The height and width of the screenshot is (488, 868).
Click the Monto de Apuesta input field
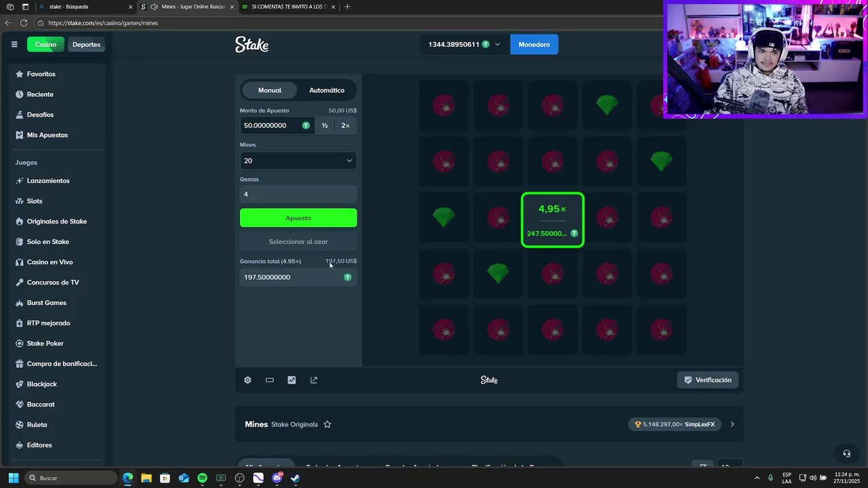point(277,125)
